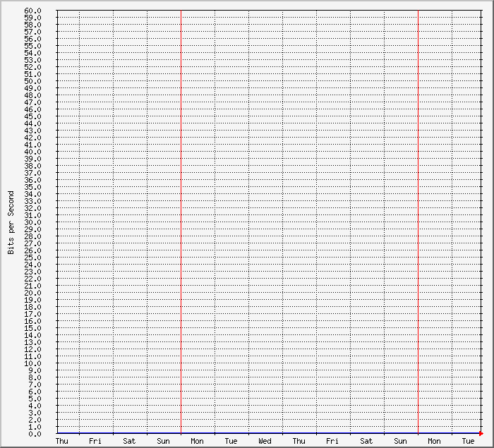The width and height of the screenshot is (494, 448).
Task: Select the first 'Fri' day label
Action: [95, 442]
